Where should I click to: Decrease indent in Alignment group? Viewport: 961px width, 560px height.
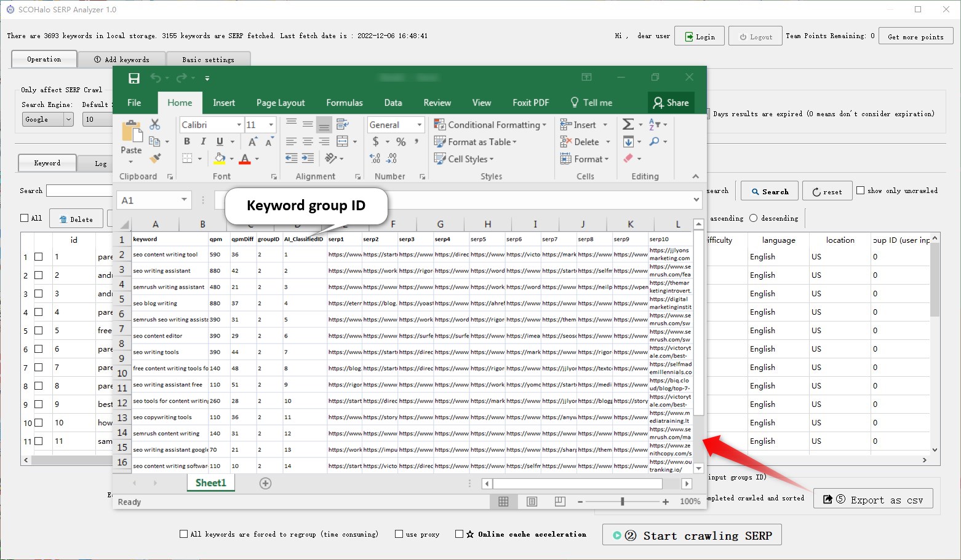tap(292, 159)
